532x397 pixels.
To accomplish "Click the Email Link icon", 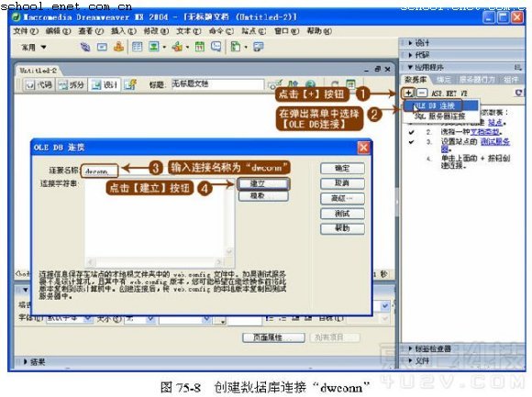I will tap(102, 47).
